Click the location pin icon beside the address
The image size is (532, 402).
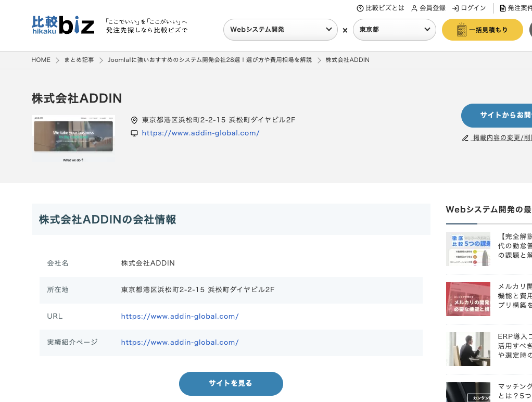pos(134,120)
